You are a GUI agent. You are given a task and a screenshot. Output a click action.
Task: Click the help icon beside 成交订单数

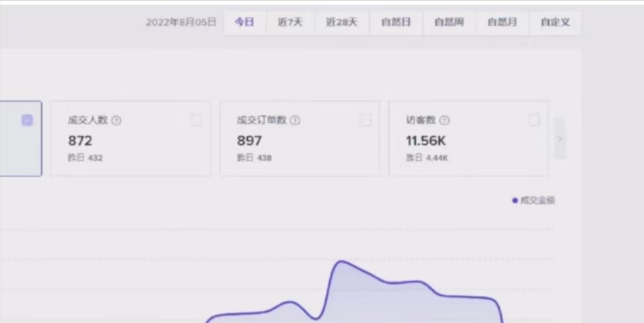tap(296, 121)
